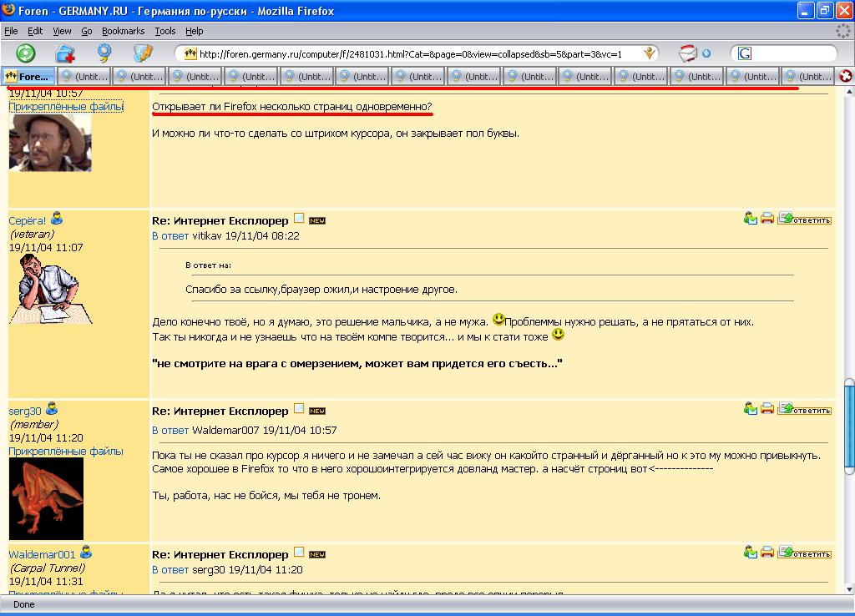The image size is (855, 616).
Task: Click the NEW badge in Серёга!'s post
Action: (317, 221)
